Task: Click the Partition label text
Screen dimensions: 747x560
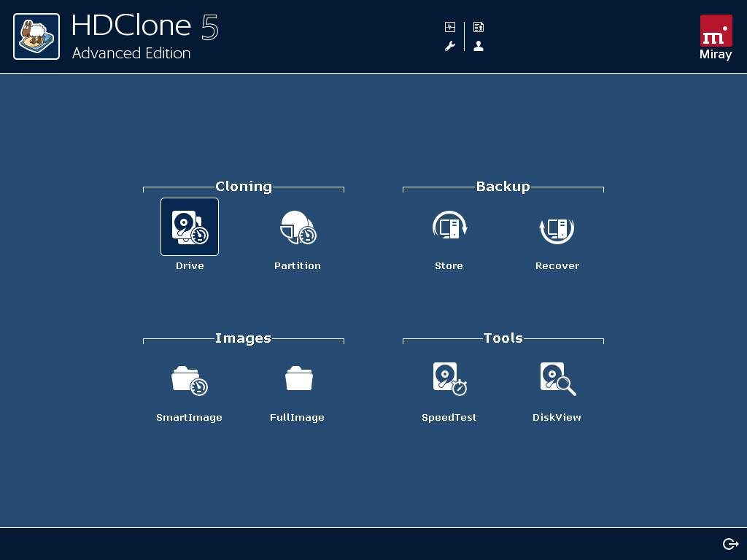Action: coord(298,265)
